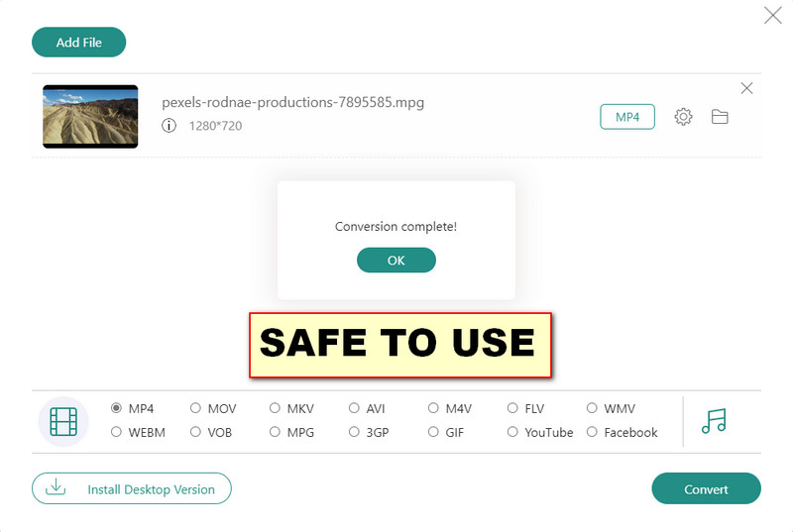
Task: Choose MKV as output format
Action: [275, 408]
